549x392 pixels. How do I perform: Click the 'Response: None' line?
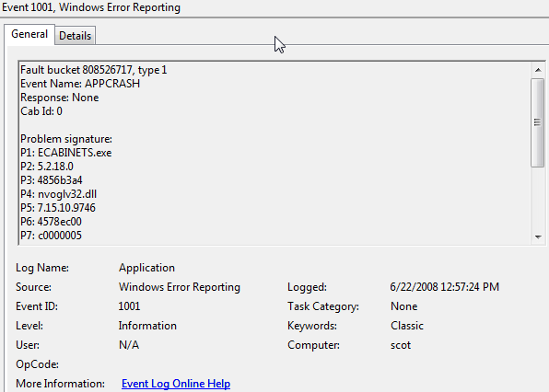click(60, 98)
